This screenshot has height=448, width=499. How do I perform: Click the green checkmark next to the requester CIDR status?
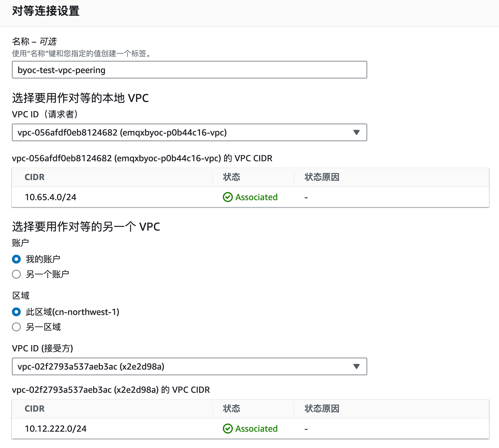click(228, 197)
